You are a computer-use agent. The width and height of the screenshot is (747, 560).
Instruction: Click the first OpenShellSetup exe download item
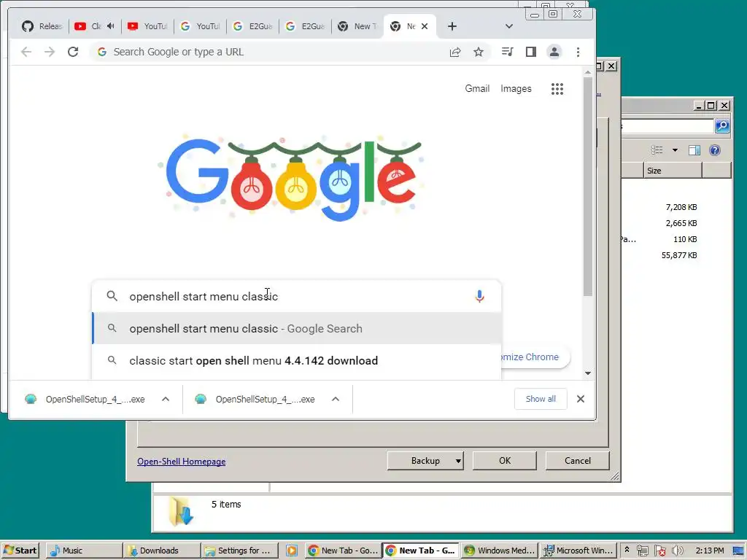click(86, 399)
